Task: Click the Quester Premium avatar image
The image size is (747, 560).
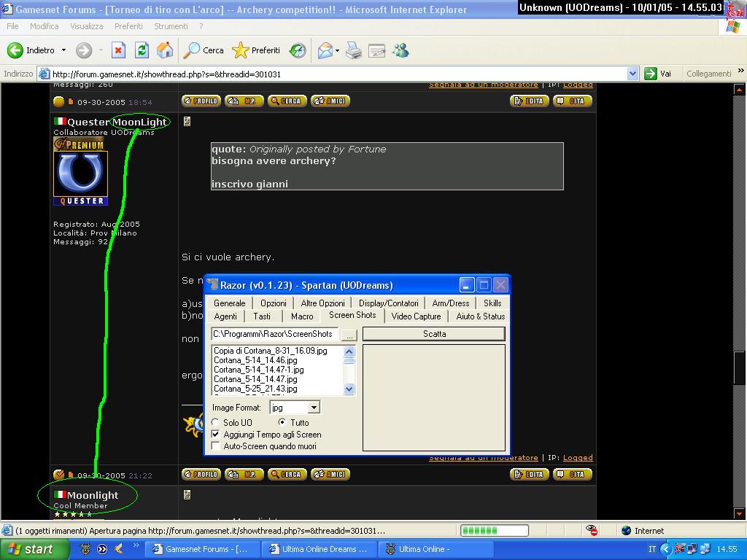Action: click(x=80, y=171)
